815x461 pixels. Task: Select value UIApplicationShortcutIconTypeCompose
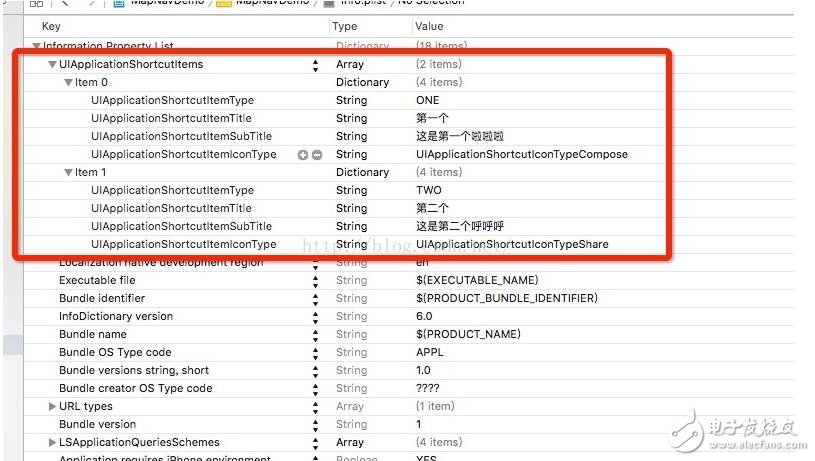pos(522,154)
